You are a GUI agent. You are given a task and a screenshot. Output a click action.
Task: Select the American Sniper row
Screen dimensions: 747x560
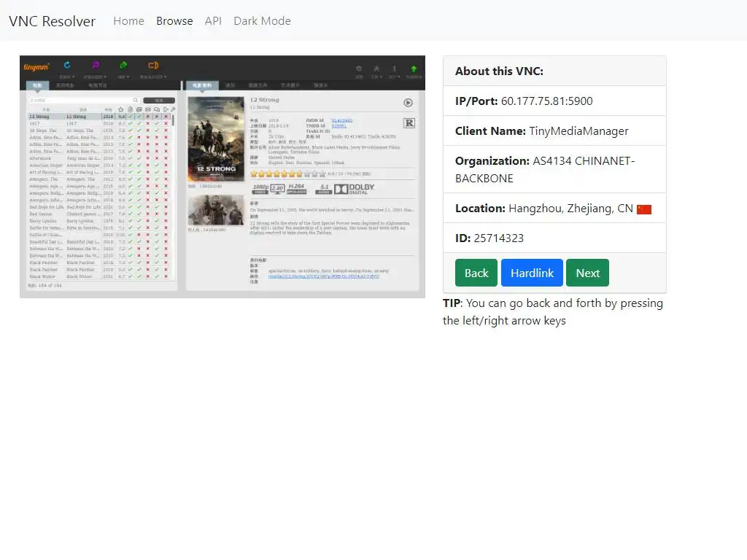(99, 166)
